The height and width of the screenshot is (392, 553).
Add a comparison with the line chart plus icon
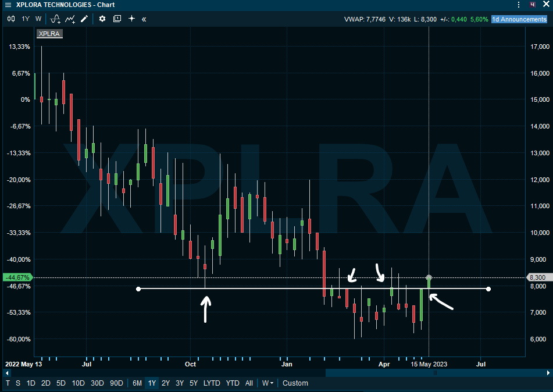pos(70,19)
